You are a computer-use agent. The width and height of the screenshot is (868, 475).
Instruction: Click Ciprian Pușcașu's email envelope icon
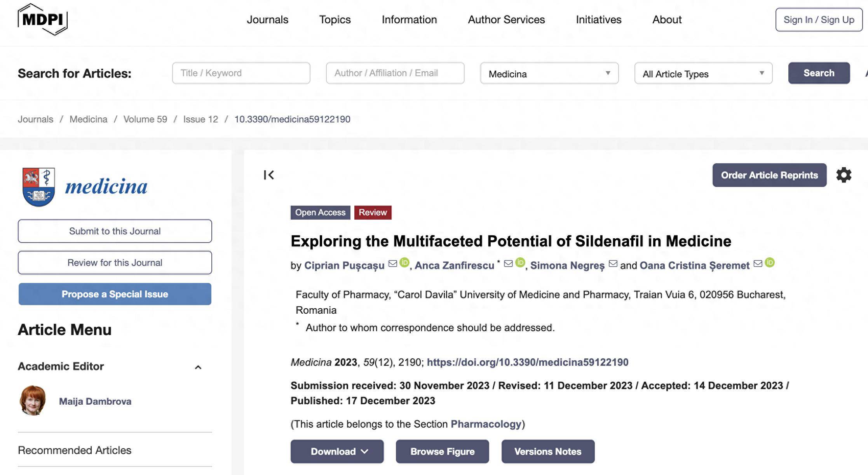[393, 264]
